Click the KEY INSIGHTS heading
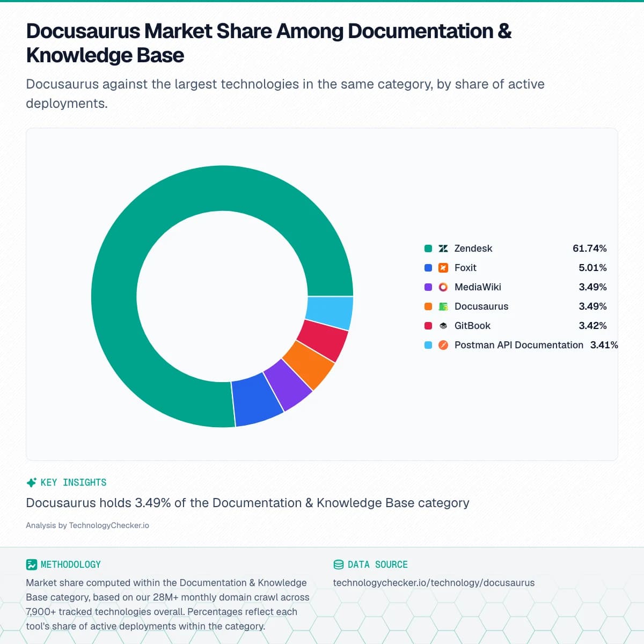The width and height of the screenshot is (644, 644). 74,482
